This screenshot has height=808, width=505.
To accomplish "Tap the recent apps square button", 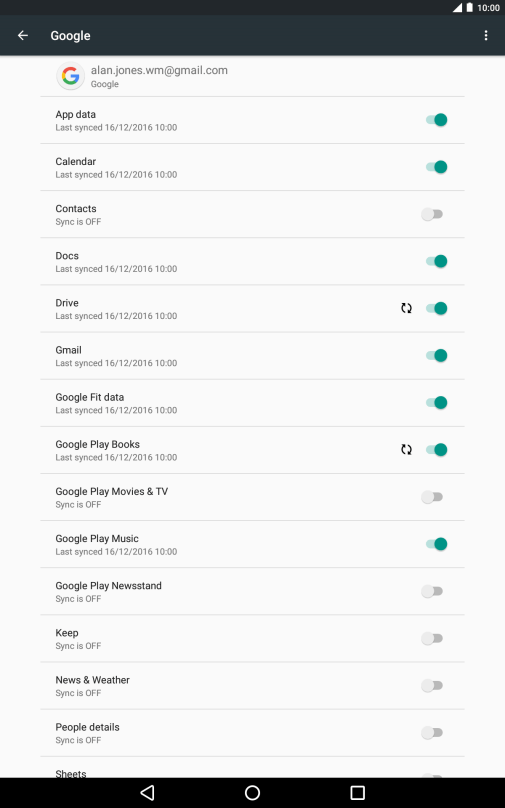I will click(358, 793).
